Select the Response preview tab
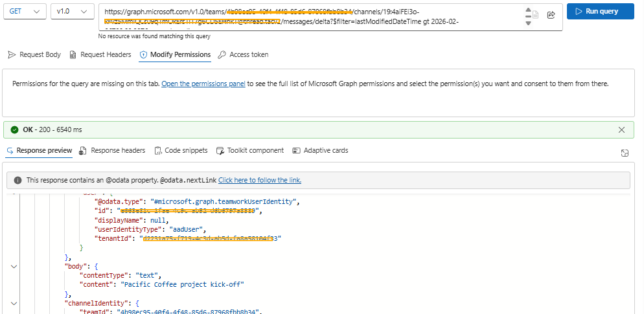Screen dimensions: 644x314 tap(39, 151)
